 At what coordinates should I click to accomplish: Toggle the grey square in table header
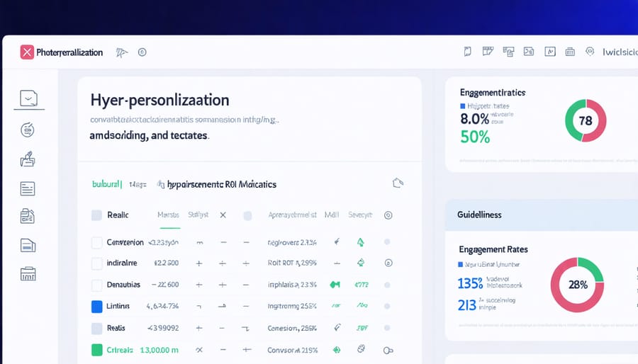[x=247, y=216]
